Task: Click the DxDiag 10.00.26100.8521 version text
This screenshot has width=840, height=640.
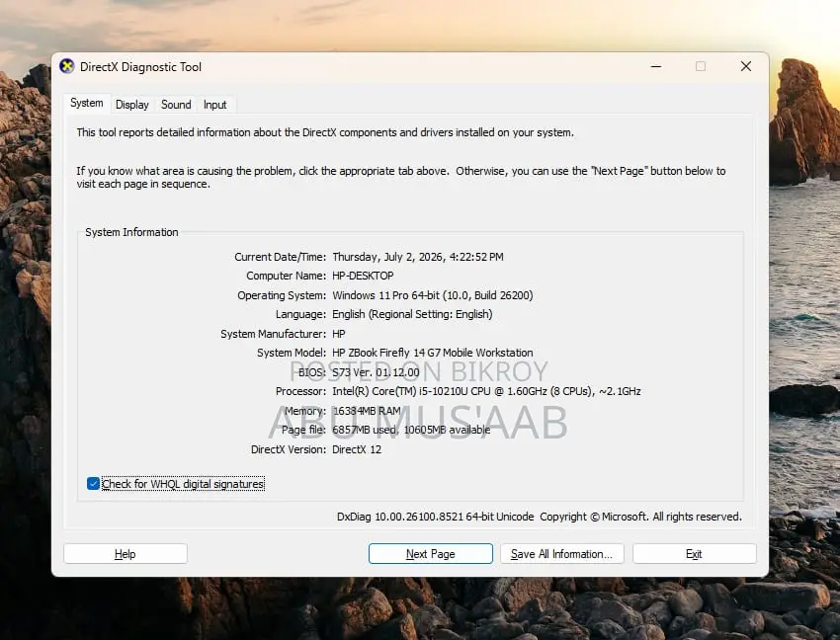Action: (x=436, y=517)
